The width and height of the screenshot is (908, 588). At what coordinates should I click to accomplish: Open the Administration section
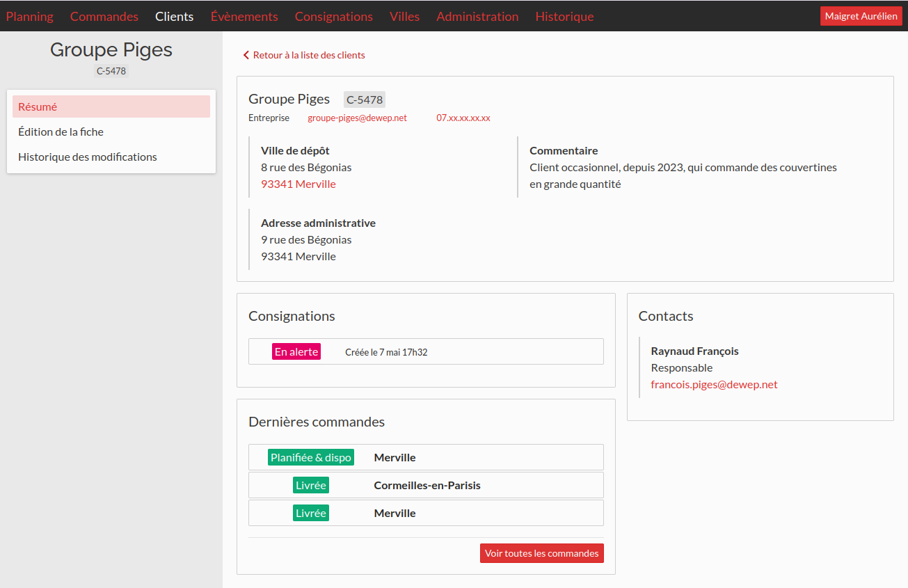(477, 16)
